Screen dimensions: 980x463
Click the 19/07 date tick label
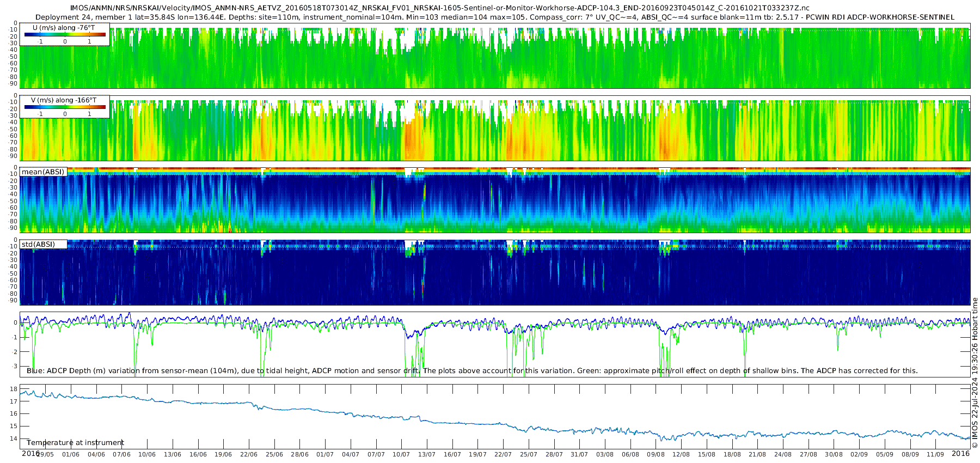pos(477,454)
